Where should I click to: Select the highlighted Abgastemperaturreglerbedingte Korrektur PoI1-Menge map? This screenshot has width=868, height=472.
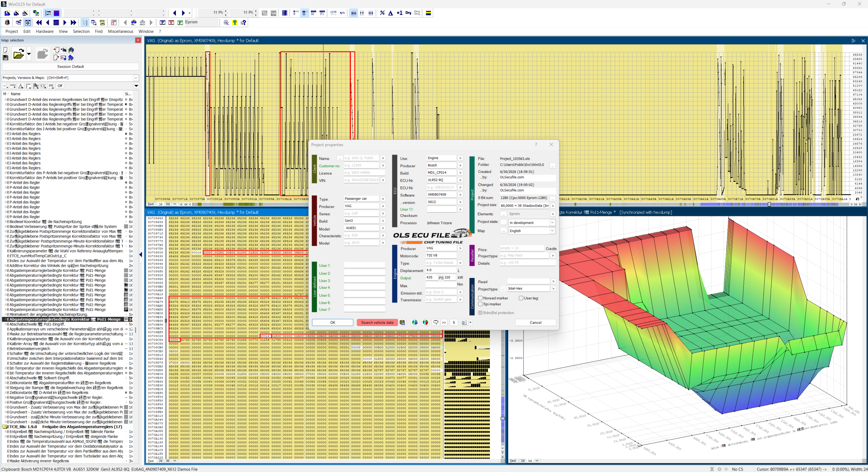tap(67, 319)
